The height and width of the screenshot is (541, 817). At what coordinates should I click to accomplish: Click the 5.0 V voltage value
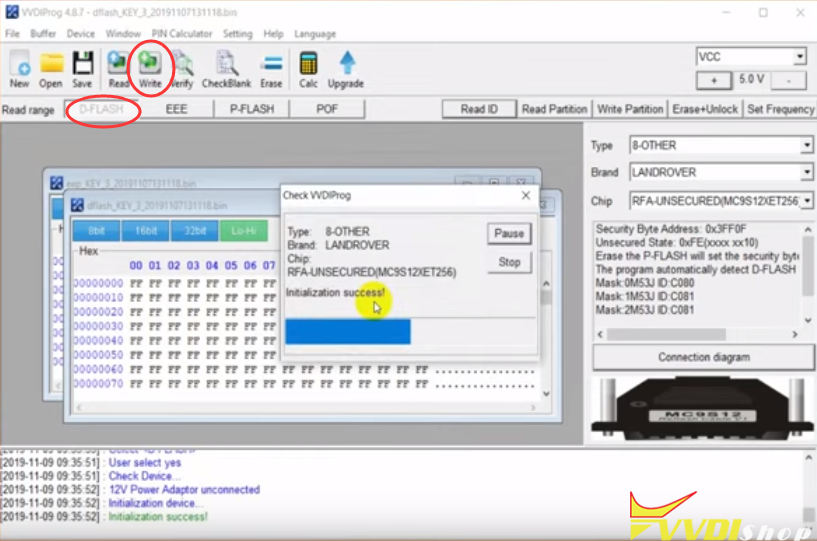[751, 79]
